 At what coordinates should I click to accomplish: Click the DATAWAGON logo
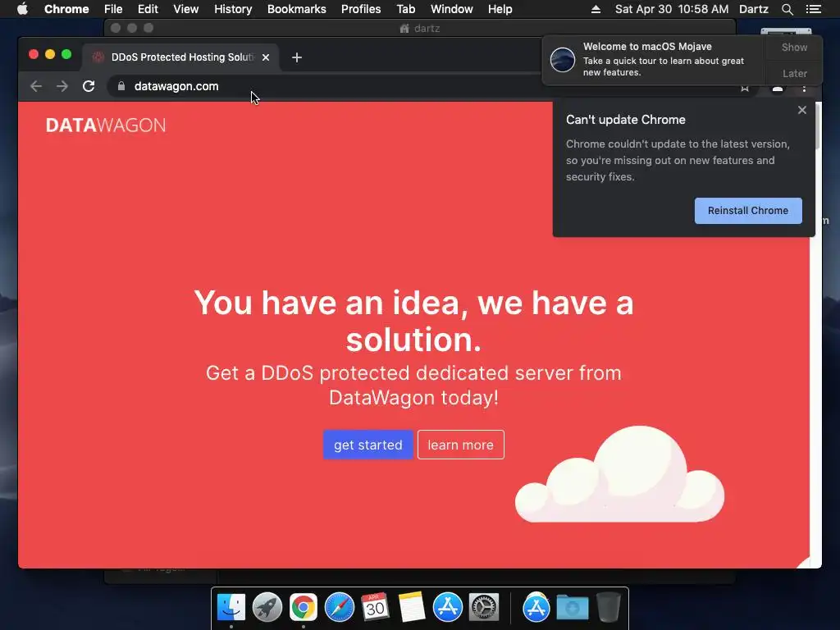106,126
